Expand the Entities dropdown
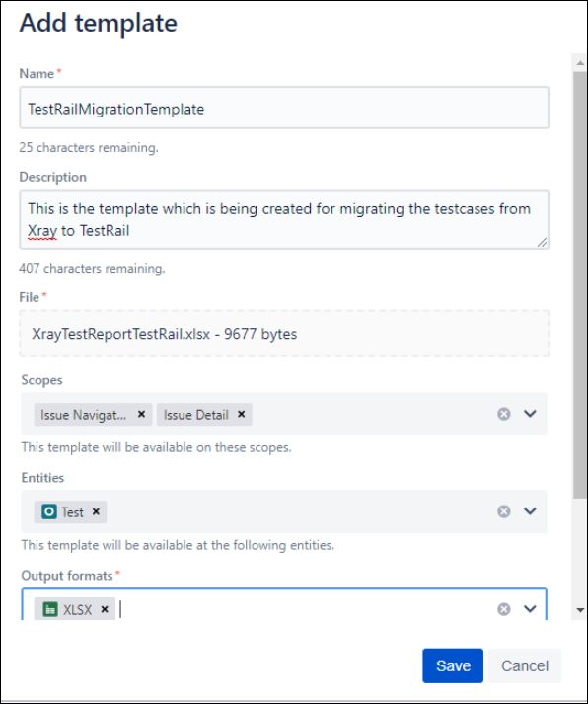 pos(530,511)
